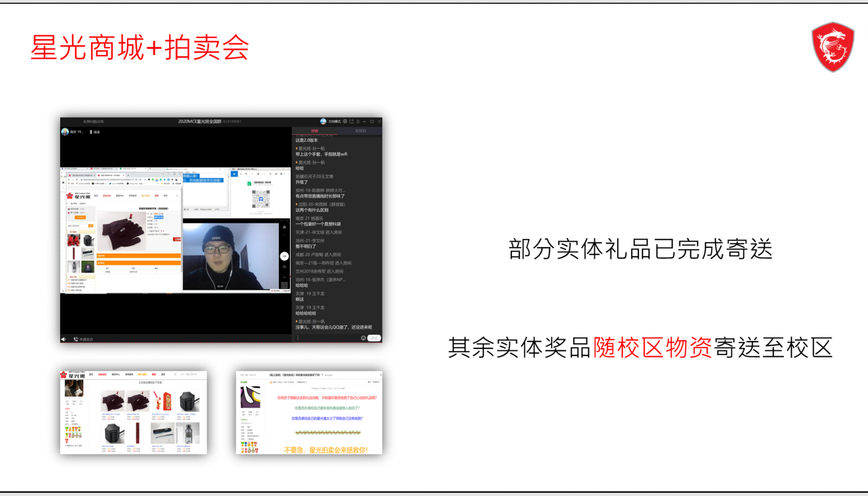Click the 申请发言 phone icon
The height and width of the screenshot is (496, 868).
pyautogui.click(x=76, y=339)
